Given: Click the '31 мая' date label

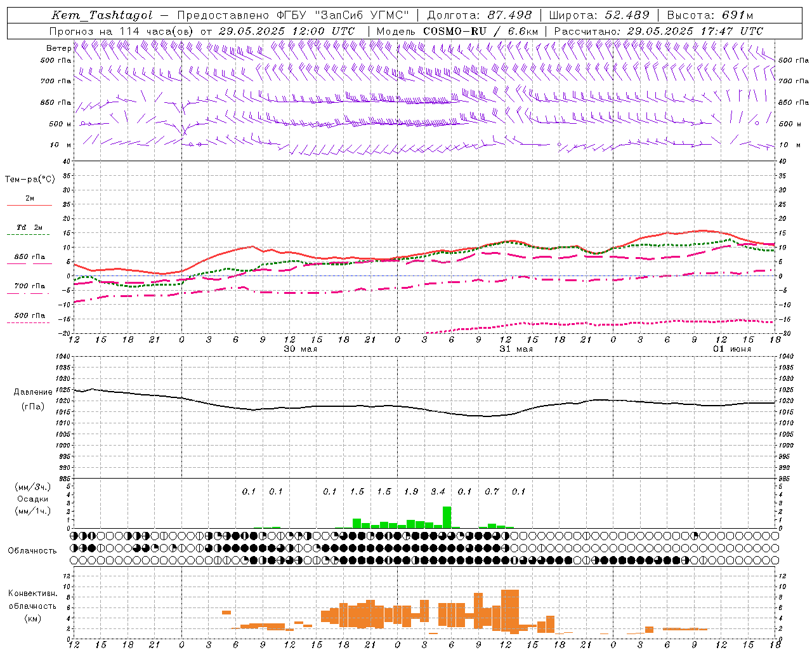Looking at the screenshot, I should pos(516,349).
